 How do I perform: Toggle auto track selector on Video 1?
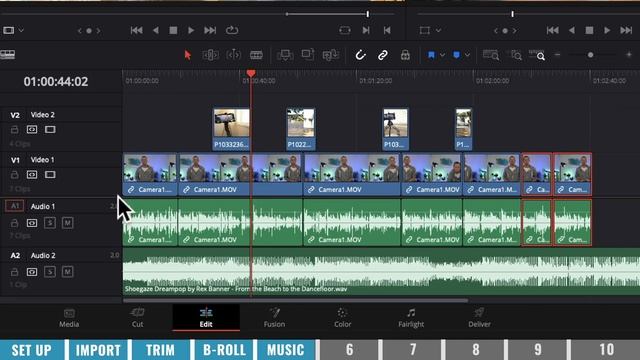tap(32, 174)
